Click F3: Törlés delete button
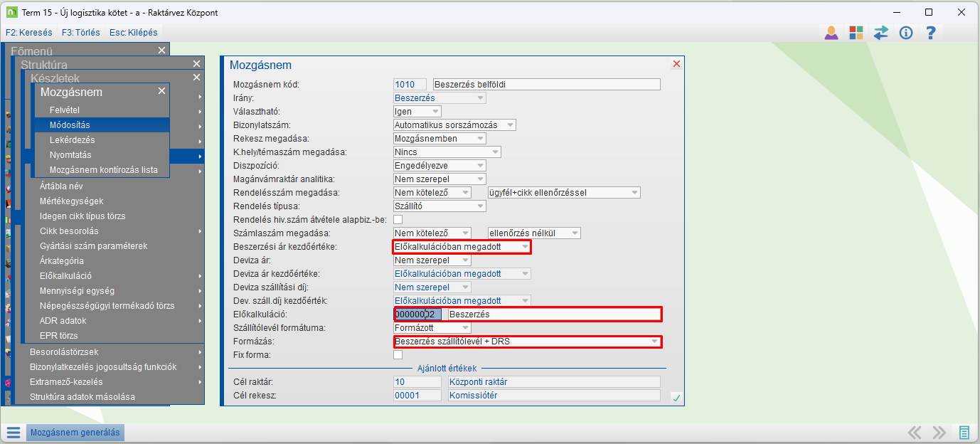 tap(81, 32)
